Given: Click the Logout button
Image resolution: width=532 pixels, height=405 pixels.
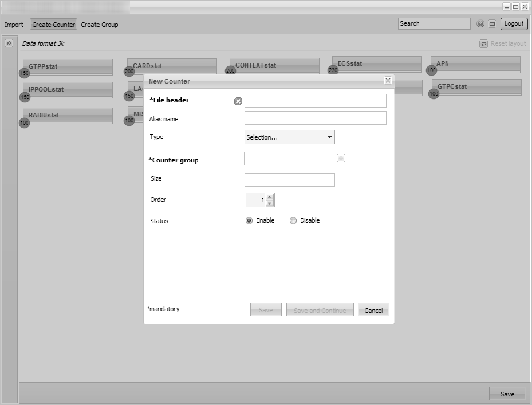Looking at the screenshot, I should 514,24.
